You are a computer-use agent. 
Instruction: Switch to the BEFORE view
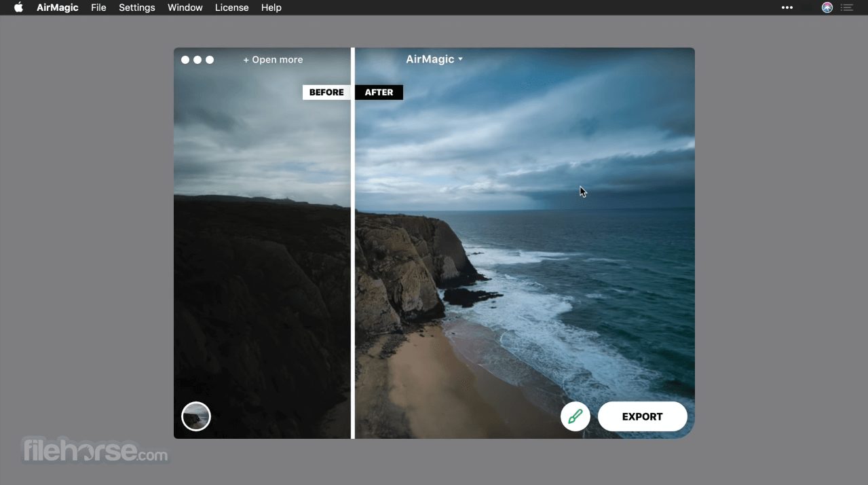326,92
